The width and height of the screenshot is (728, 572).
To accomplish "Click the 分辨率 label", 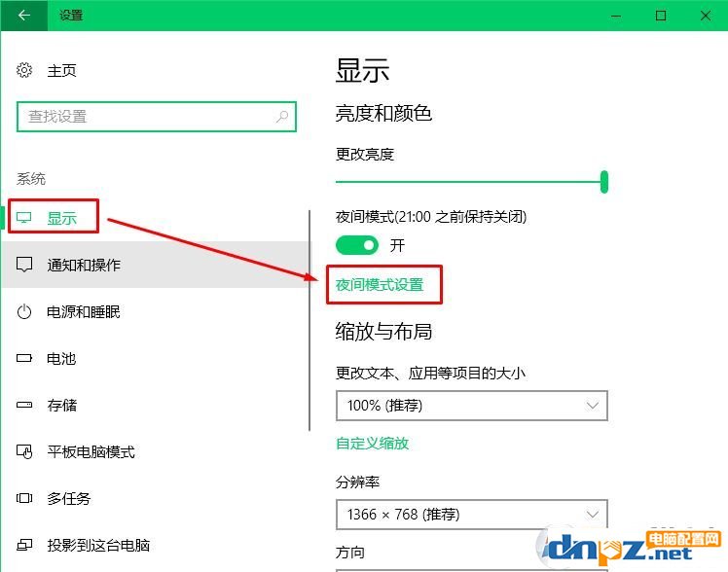I will pos(357,482).
